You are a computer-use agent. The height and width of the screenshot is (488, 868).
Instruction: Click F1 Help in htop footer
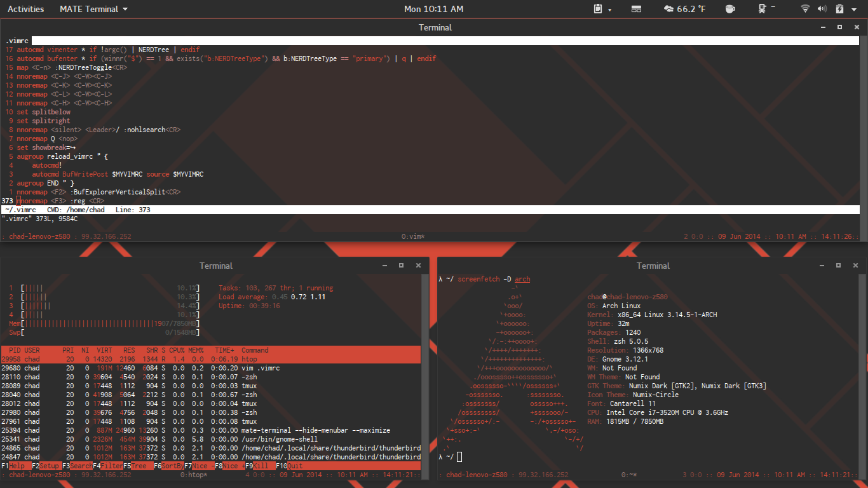tap(17, 466)
